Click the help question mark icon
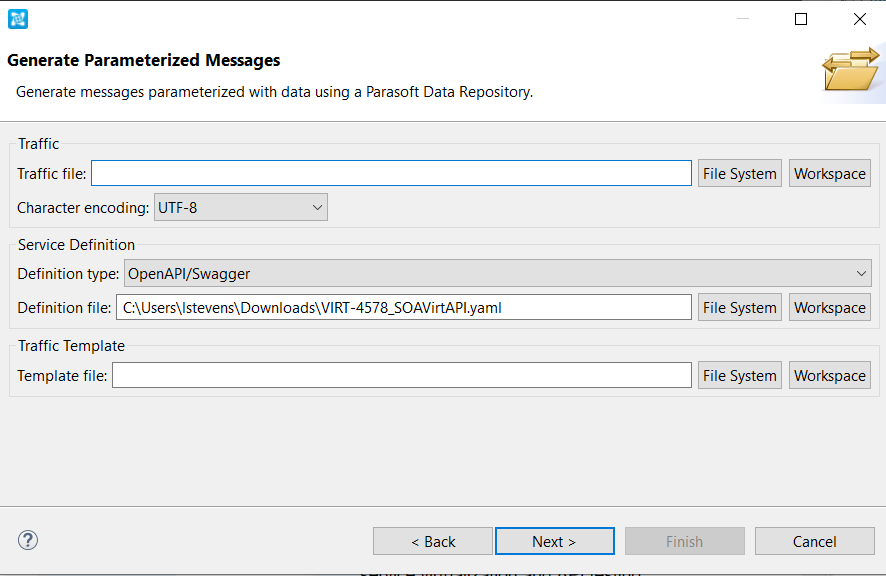This screenshot has height=576, width=886. point(28,540)
